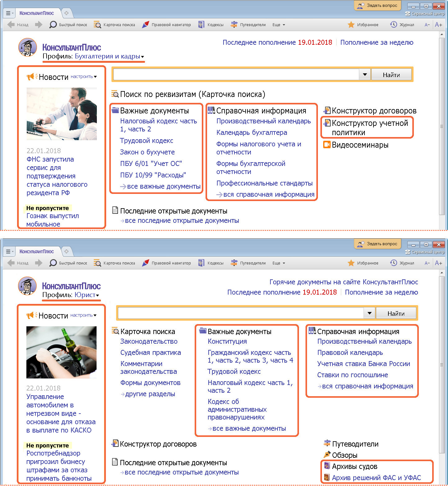This screenshot has width=448, height=486.
Task: Click Найти in the Юрист-profile window
Action: click(x=396, y=313)
